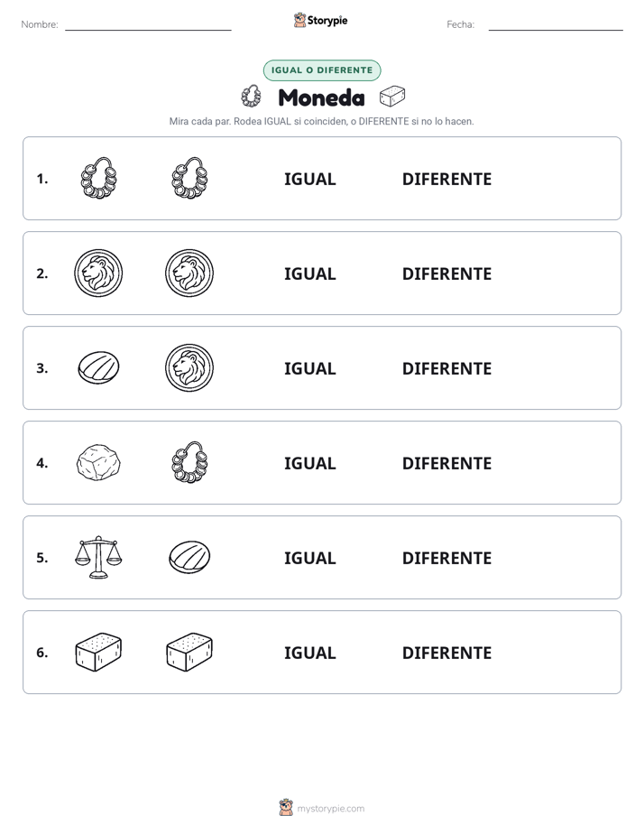
Task: Click the coin necklace icon beside Moneda title
Action: [x=252, y=97]
